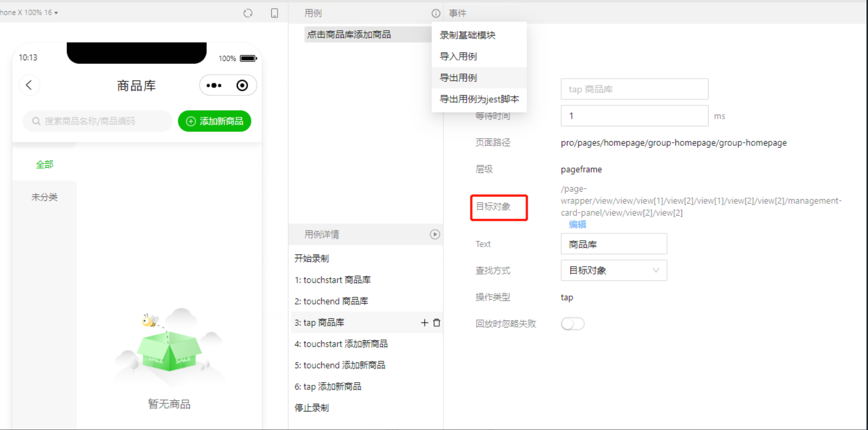Click the refresh icon above the simulator
868x430 pixels.
pos(248,13)
